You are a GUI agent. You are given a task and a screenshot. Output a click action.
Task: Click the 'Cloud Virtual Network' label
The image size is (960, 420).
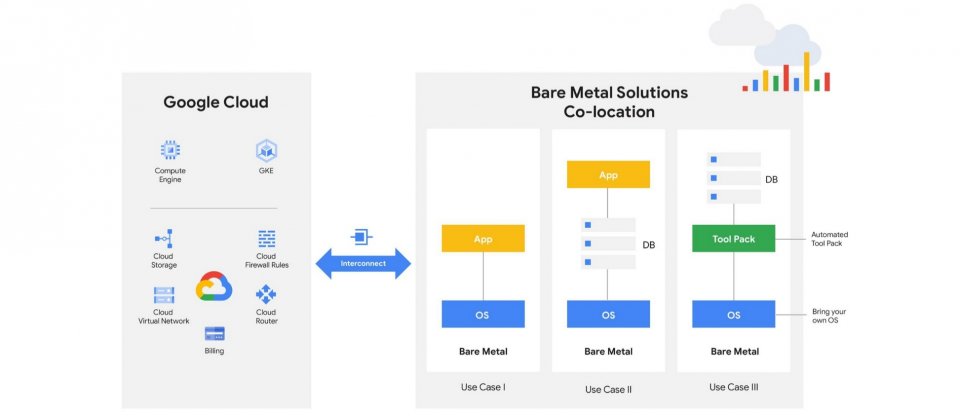click(x=163, y=317)
